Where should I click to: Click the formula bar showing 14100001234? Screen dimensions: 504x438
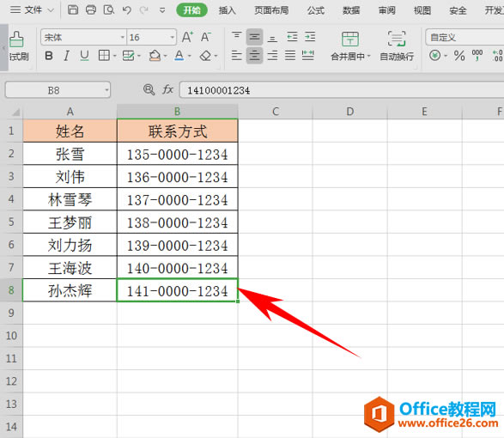[342, 90]
